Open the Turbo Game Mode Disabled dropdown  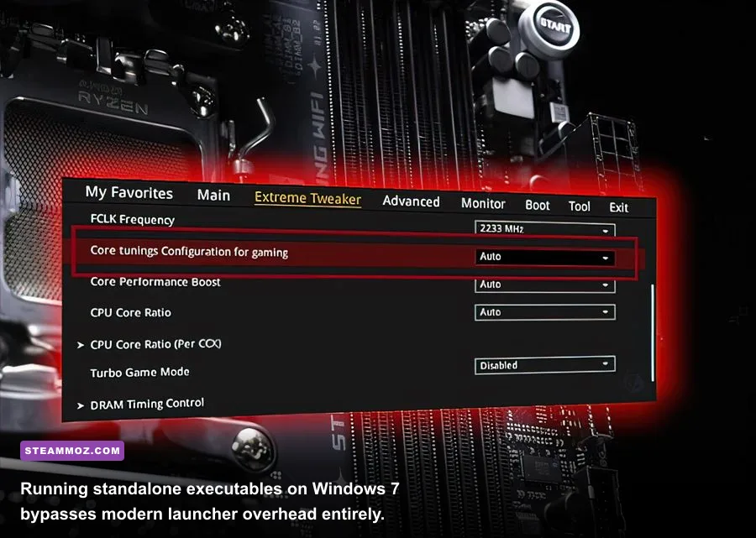click(545, 365)
